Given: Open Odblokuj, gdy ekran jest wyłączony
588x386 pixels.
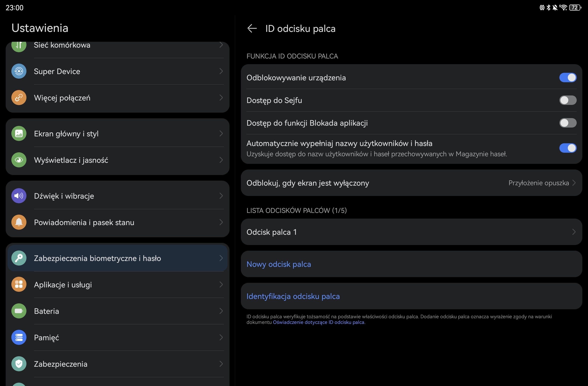Looking at the screenshot, I should coord(411,183).
